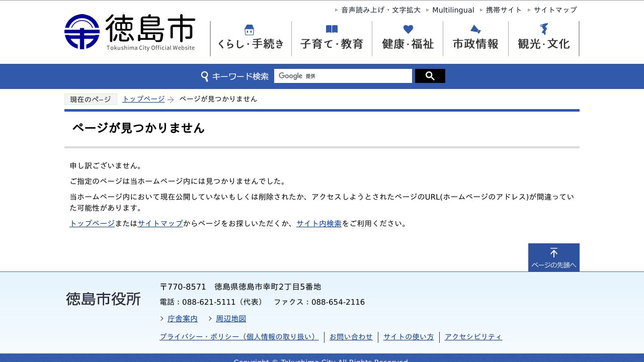Open the サイトマップ link at top right
This screenshot has height=362, width=644.
tap(555, 10)
